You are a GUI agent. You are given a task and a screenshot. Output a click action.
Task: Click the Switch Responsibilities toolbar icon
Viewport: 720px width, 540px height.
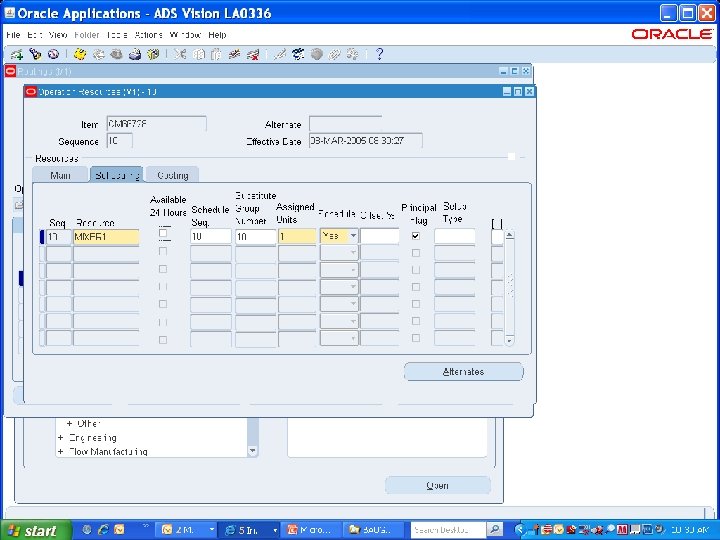tap(116, 54)
